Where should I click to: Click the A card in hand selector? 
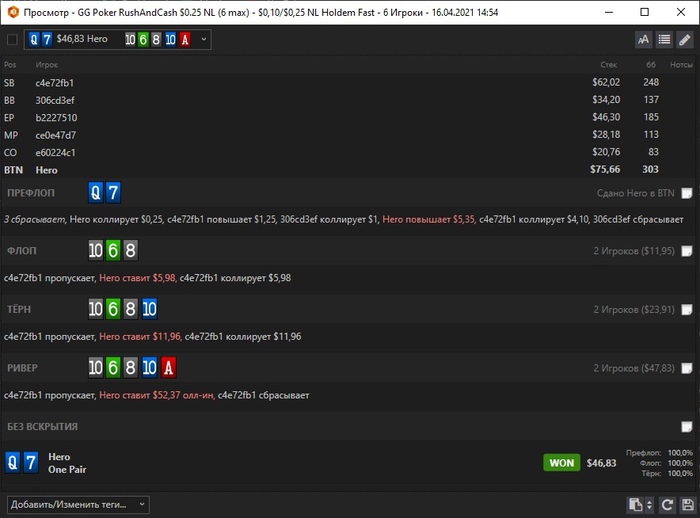tap(185, 40)
